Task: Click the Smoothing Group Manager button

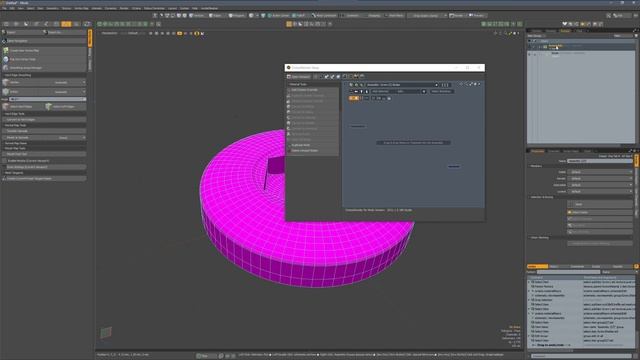Action: 44,68
